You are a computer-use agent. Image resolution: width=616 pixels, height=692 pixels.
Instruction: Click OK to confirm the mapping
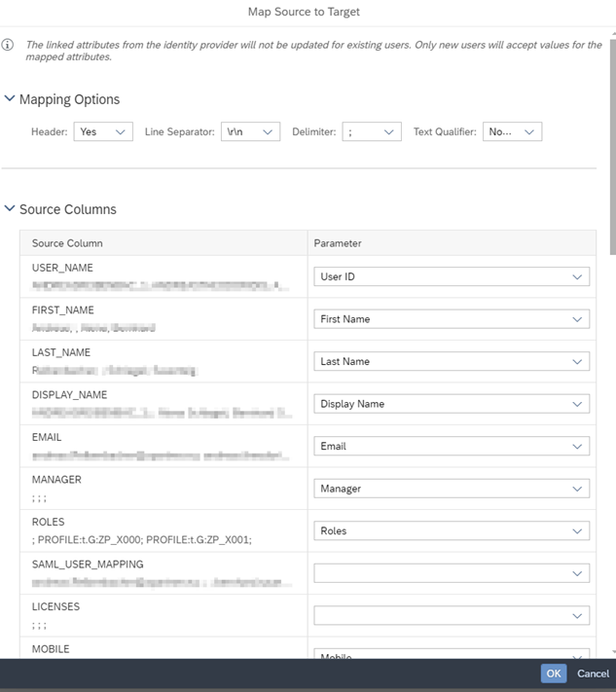(x=554, y=674)
